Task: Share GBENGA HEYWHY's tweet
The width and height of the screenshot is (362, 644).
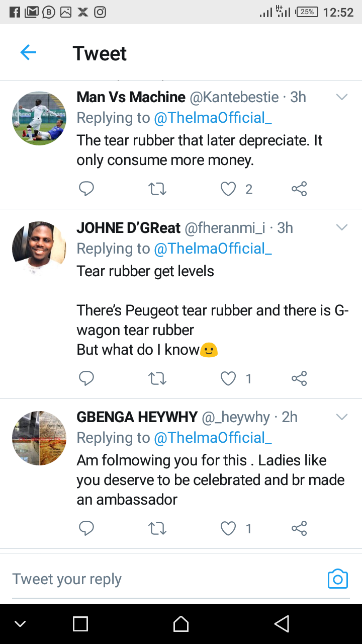Action: pos(299,528)
